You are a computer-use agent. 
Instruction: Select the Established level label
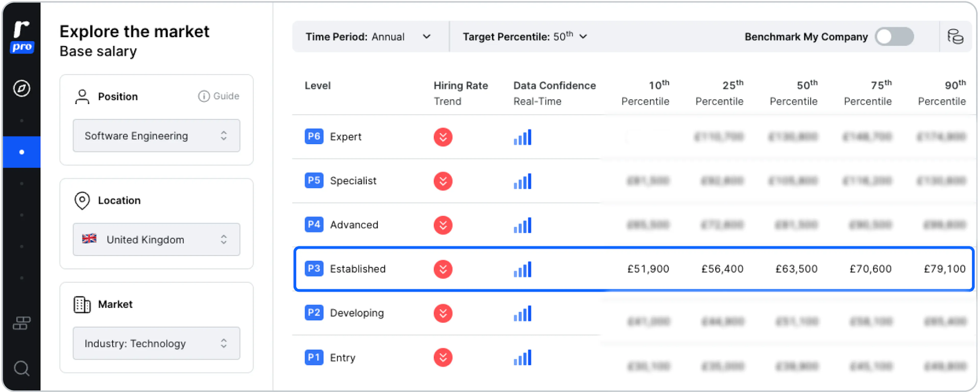[x=358, y=269]
